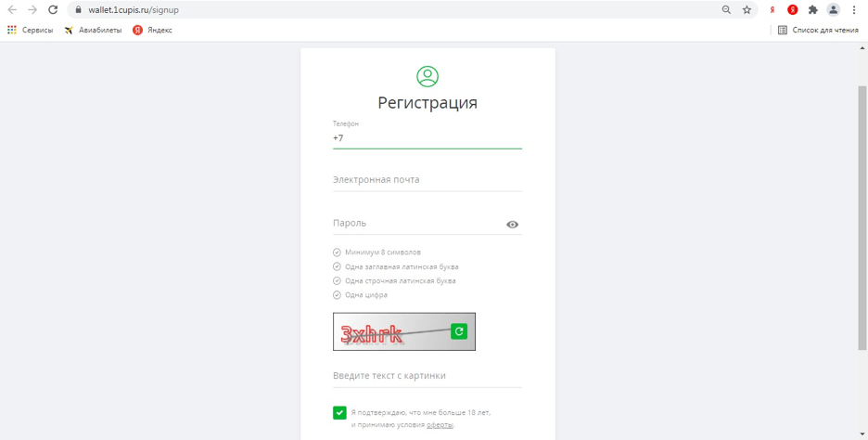Click the page vertical scrollbar
868x440 pixels.
pos(862,214)
